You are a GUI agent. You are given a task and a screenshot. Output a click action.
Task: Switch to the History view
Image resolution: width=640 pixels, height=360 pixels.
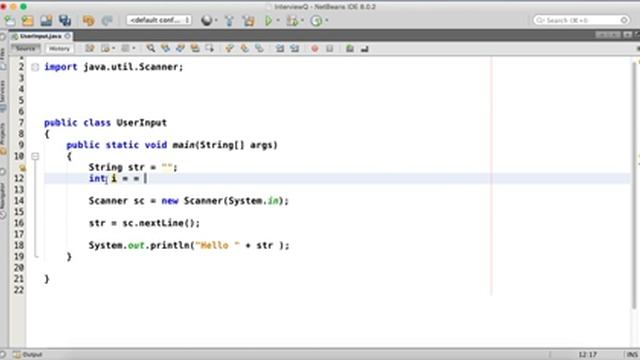pyautogui.click(x=59, y=49)
